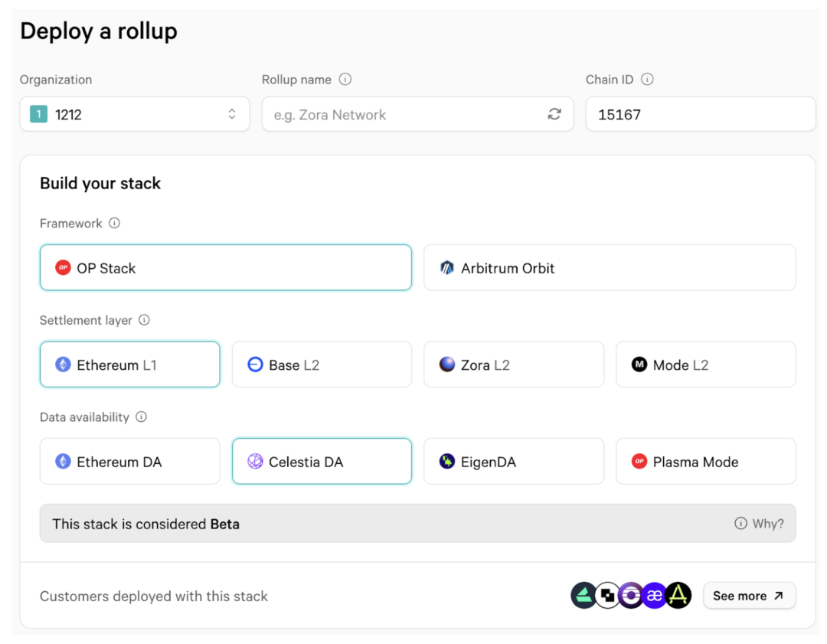Open the Organization dropdown showing 1212

pyautogui.click(x=135, y=114)
